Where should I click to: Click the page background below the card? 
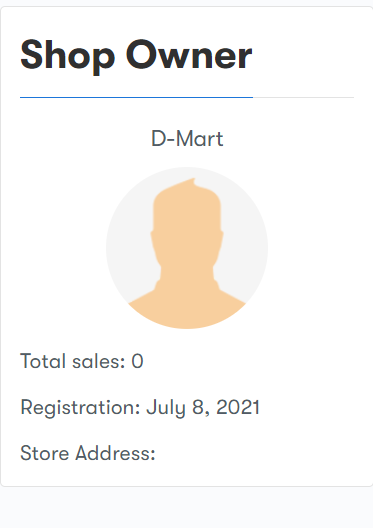186,508
